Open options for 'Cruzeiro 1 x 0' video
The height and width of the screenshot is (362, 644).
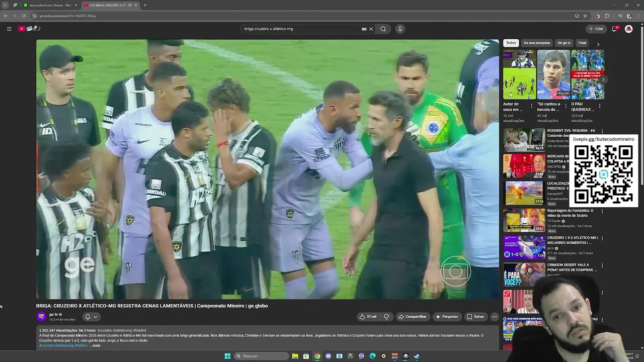click(602, 238)
